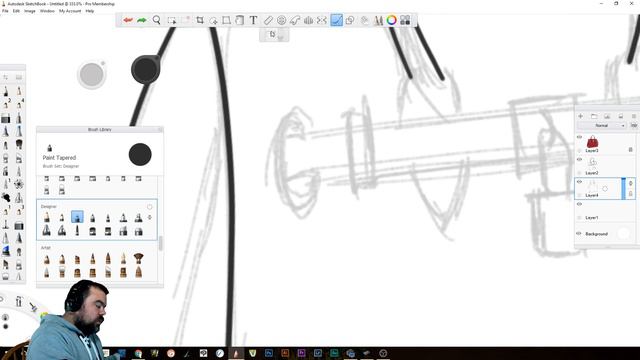Open the Edit menu
This screenshot has width=640, height=360.
(x=16, y=11)
